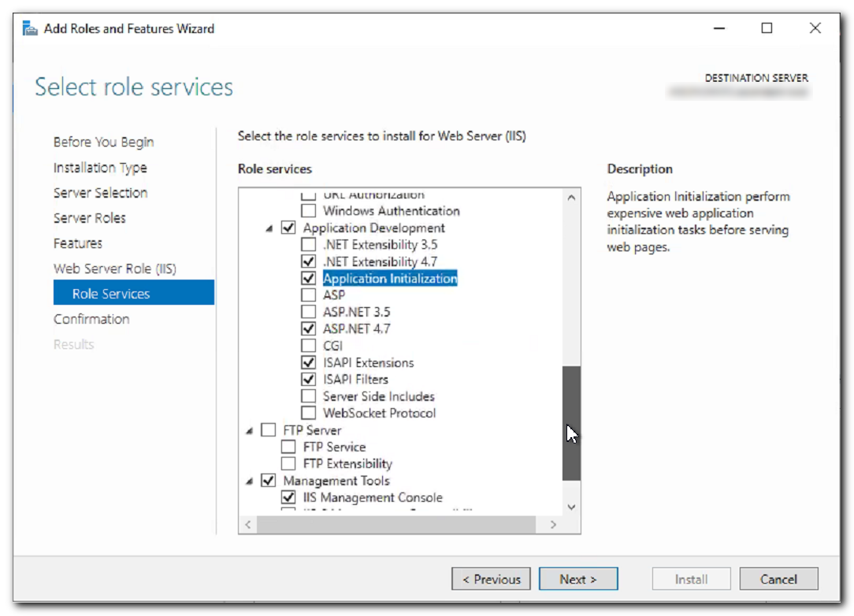Select the WebSocket Protocol label
The image size is (854, 616).
(379, 414)
